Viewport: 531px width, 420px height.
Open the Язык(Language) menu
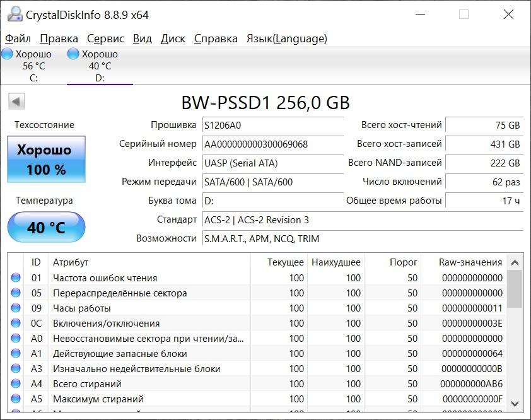pyautogui.click(x=286, y=38)
